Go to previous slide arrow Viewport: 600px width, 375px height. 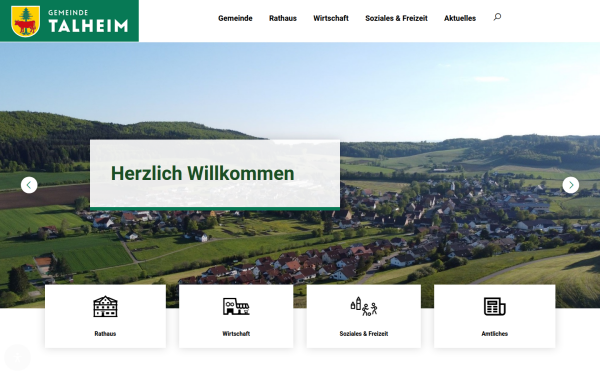pyautogui.click(x=29, y=185)
